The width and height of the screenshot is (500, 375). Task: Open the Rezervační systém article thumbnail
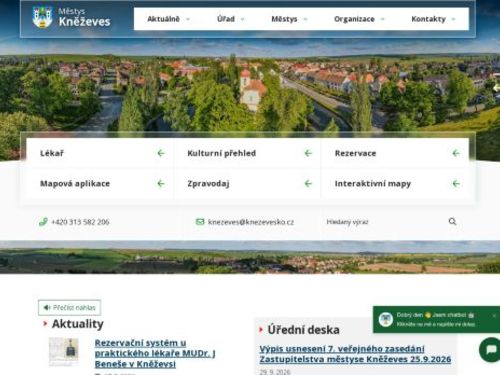tap(64, 351)
